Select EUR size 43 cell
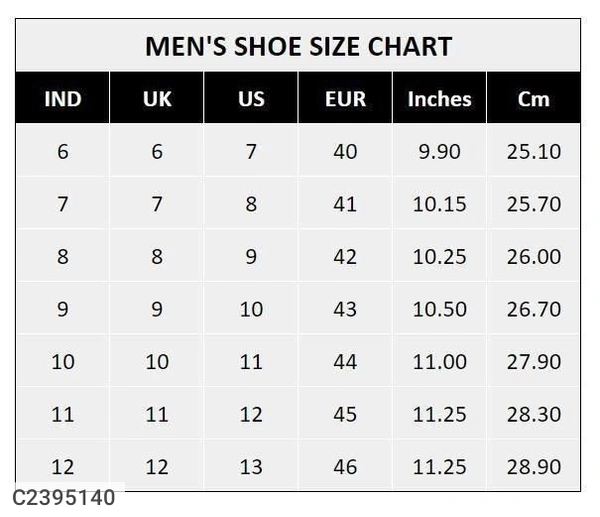Screen dimensions: 600x517 pyautogui.click(x=345, y=309)
